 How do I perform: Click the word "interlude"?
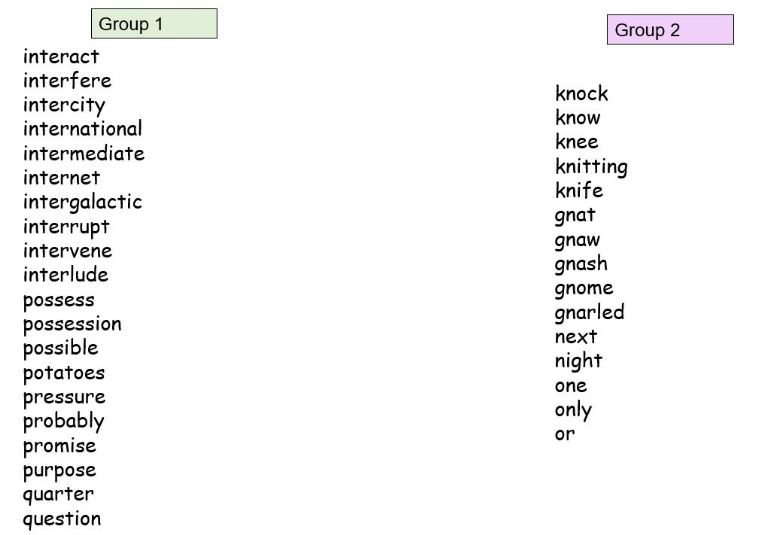[x=65, y=275]
